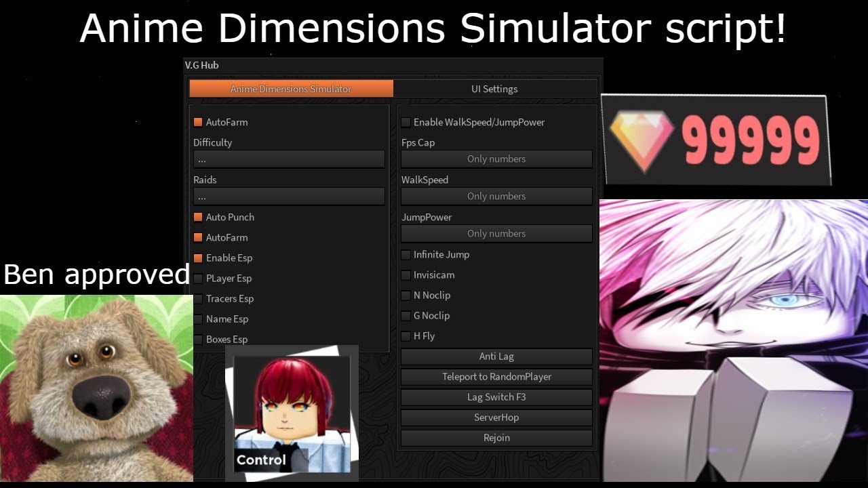The image size is (868, 488).
Task: Click the ServerHop button
Action: coord(496,418)
